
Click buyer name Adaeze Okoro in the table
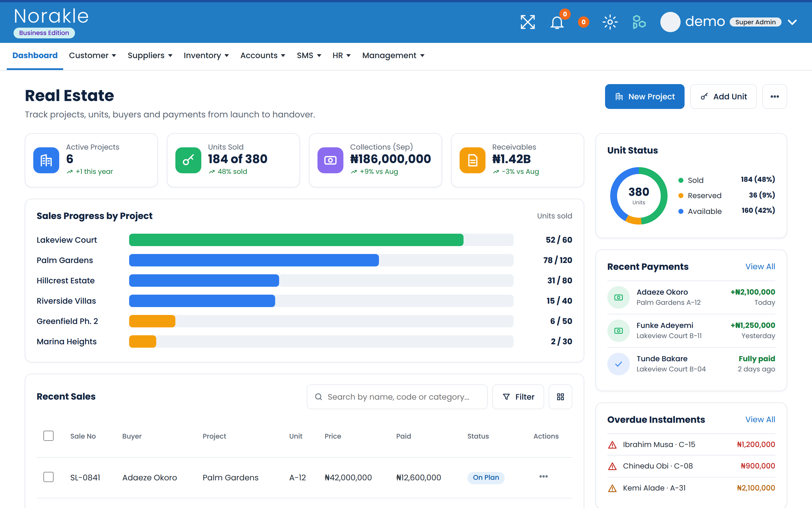point(149,478)
